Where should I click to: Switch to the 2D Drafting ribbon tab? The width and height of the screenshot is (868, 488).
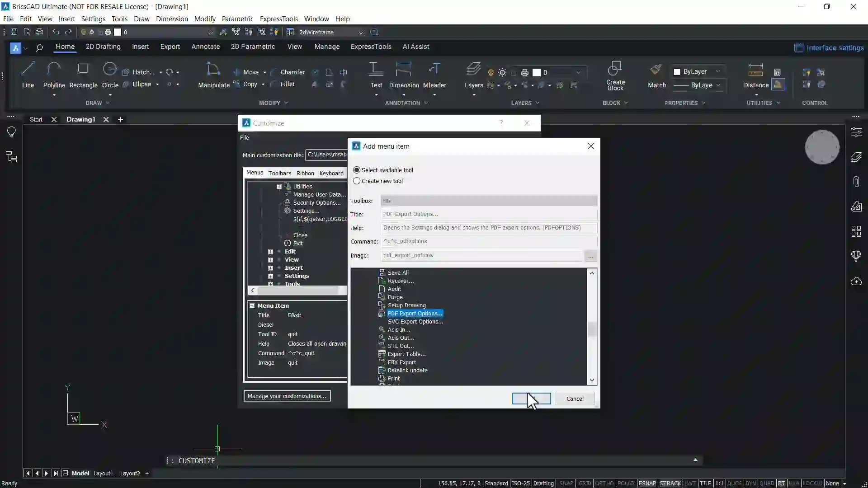103,47
